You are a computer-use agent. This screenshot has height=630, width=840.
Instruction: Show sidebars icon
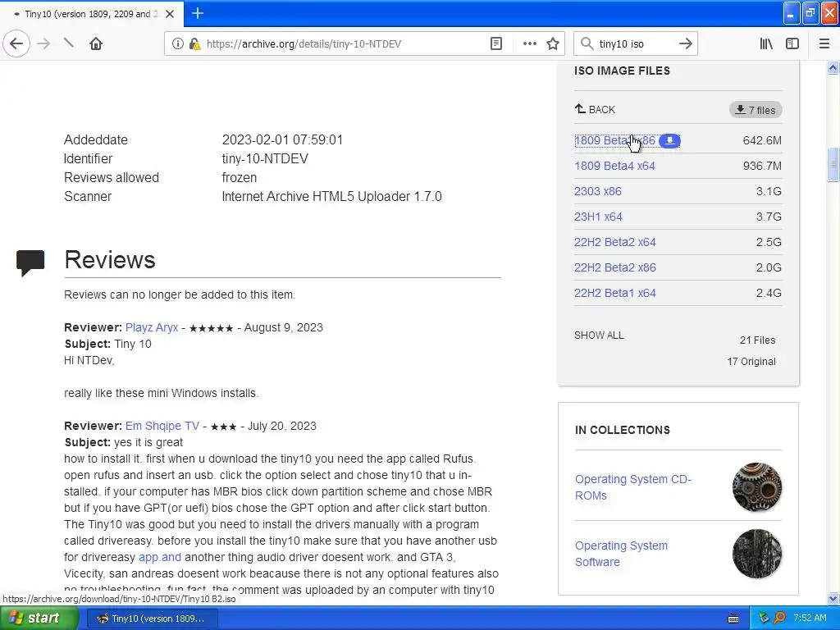point(792,43)
